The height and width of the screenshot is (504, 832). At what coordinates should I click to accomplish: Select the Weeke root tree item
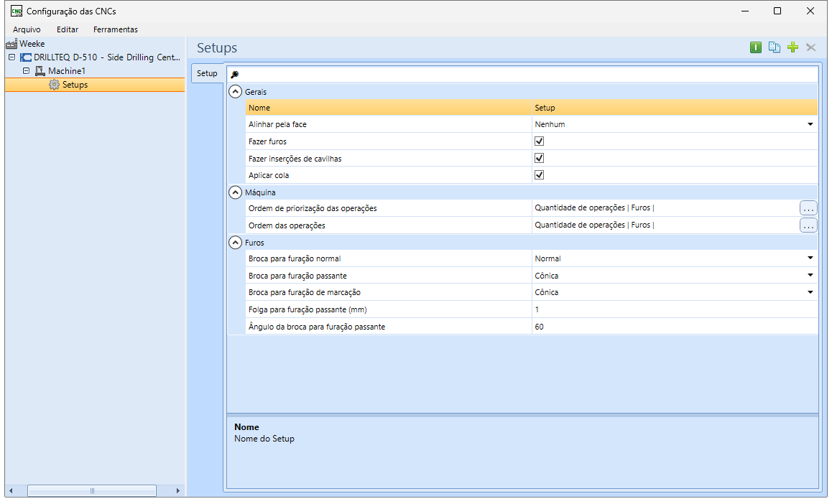(x=32, y=44)
